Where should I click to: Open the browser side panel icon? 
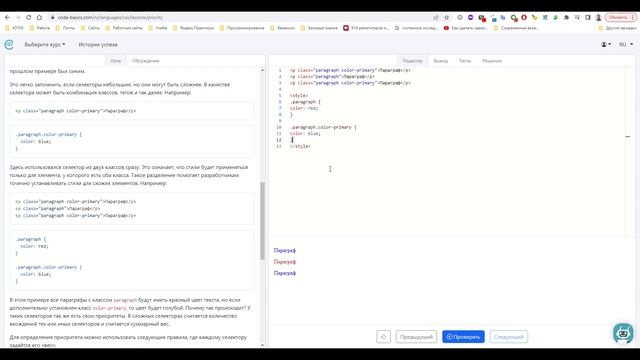(588, 18)
